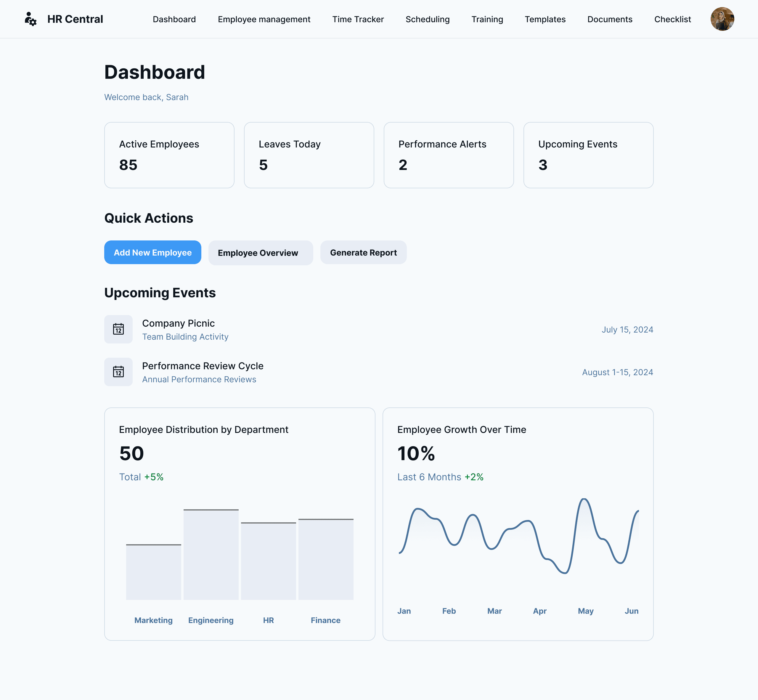758x700 pixels.
Task: Open the Employee Overview
Action: tap(260, 252)
